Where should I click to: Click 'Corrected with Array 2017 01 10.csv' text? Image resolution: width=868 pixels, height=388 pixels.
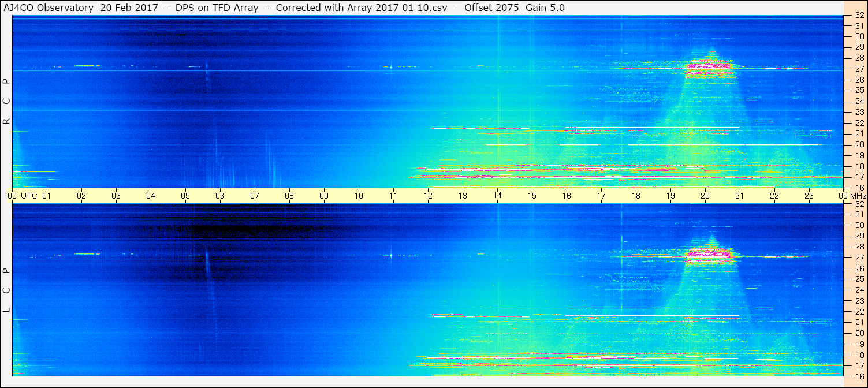(x=362, y=8)
